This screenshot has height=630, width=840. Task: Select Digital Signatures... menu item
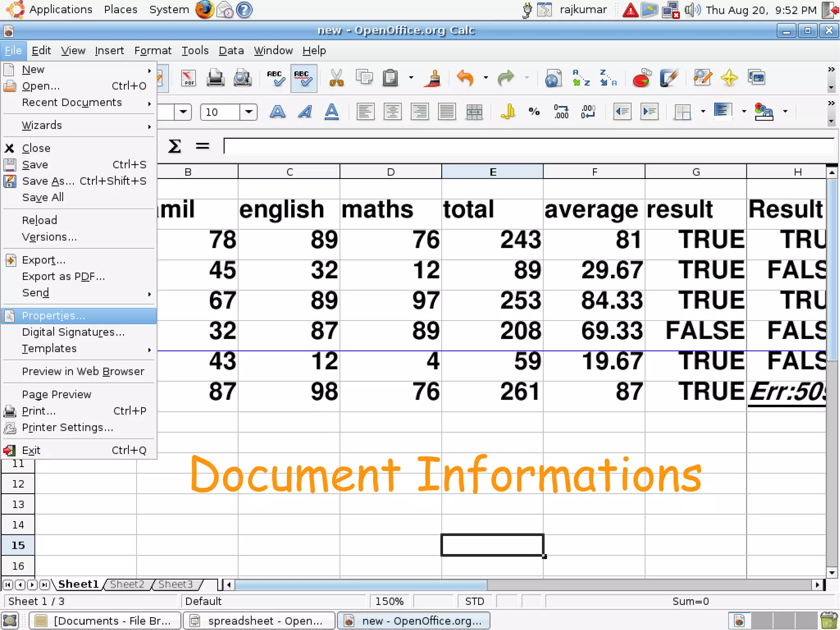79,332
